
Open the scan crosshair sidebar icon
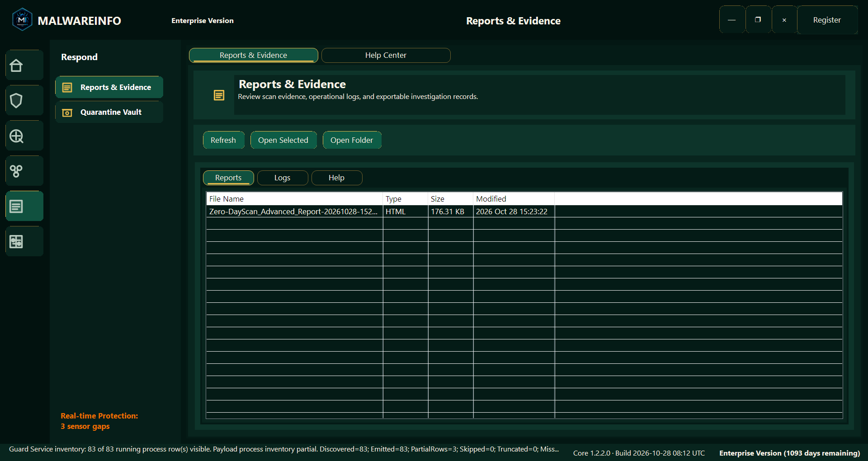pos(24,136)
